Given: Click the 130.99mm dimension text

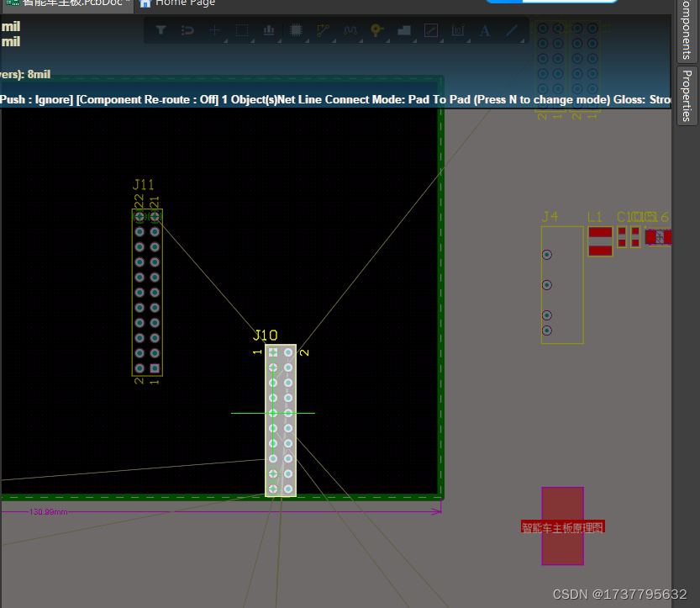Looking at the screenshot, I should point(48,512).
